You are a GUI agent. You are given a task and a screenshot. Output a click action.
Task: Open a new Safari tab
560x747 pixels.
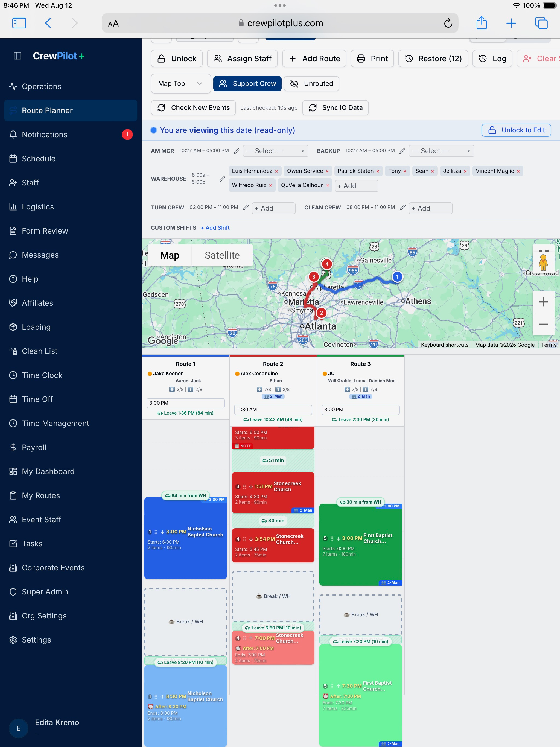click(x=511, y=23)
